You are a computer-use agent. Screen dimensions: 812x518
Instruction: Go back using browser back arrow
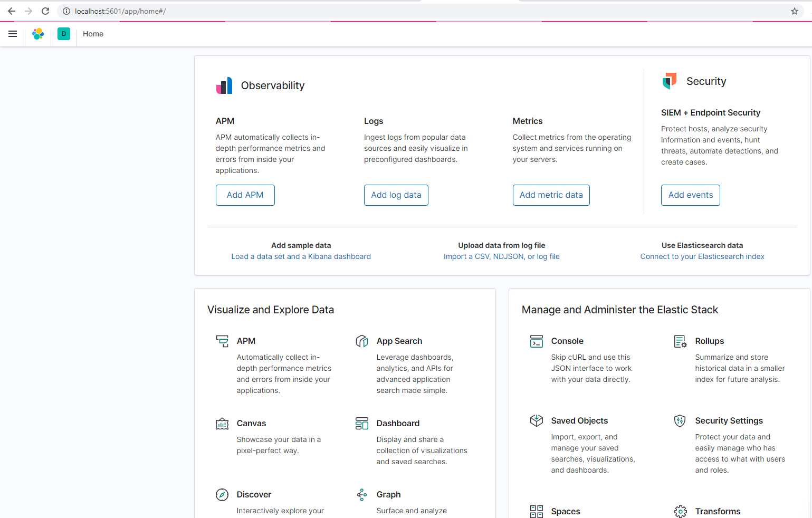(x=12, y=11)
